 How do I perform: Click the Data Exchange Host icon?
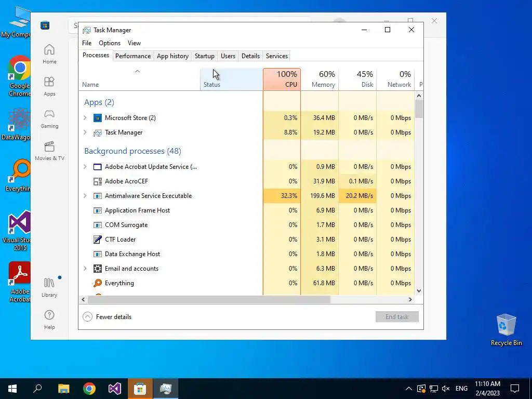[x=97, y=254]
